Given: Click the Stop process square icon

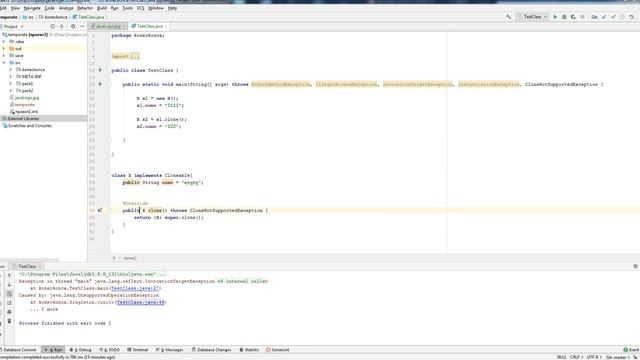Looking at the screenshot, I should tap(582, 17).
